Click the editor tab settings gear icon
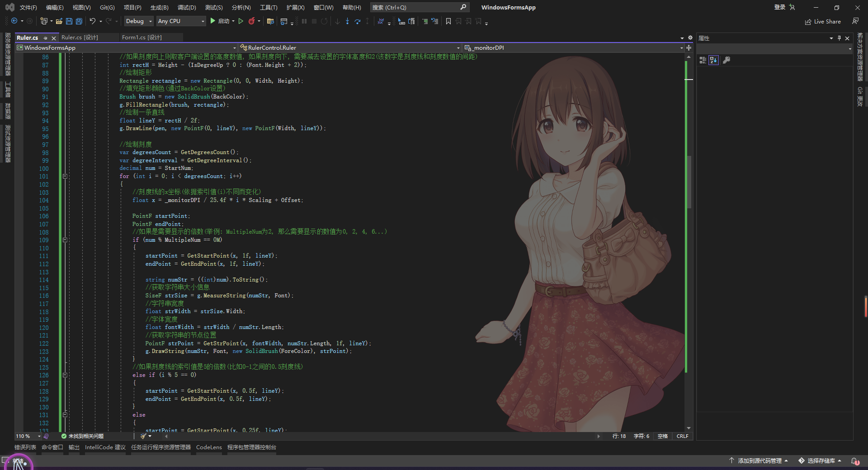 point(690,38)
